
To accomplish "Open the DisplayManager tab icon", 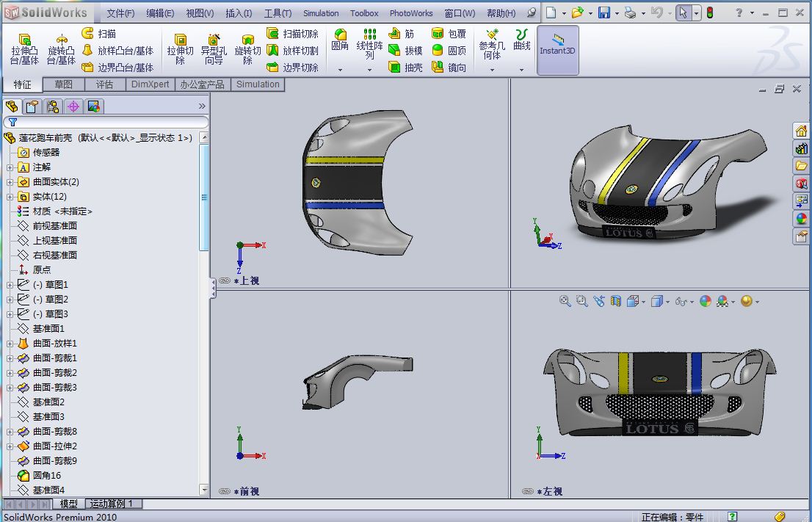I will click(x=94, y=106).
